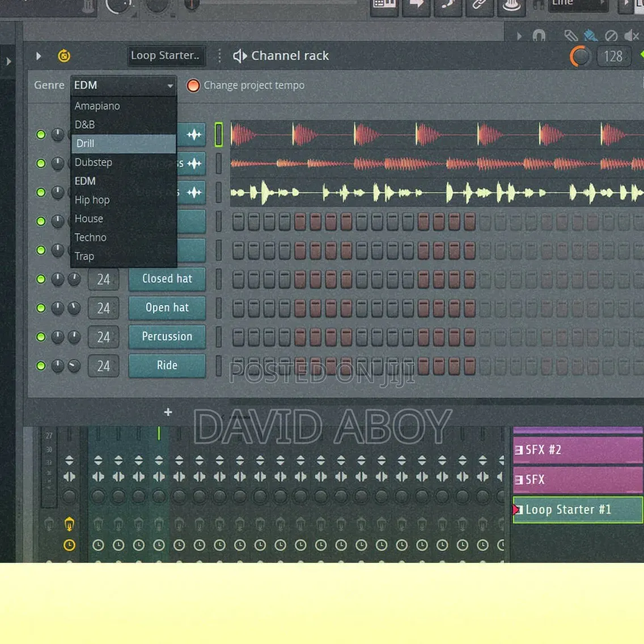Click second audio channel waveform icon
Viewport: 644px width, 644px height.
click(x=194, y=163)
